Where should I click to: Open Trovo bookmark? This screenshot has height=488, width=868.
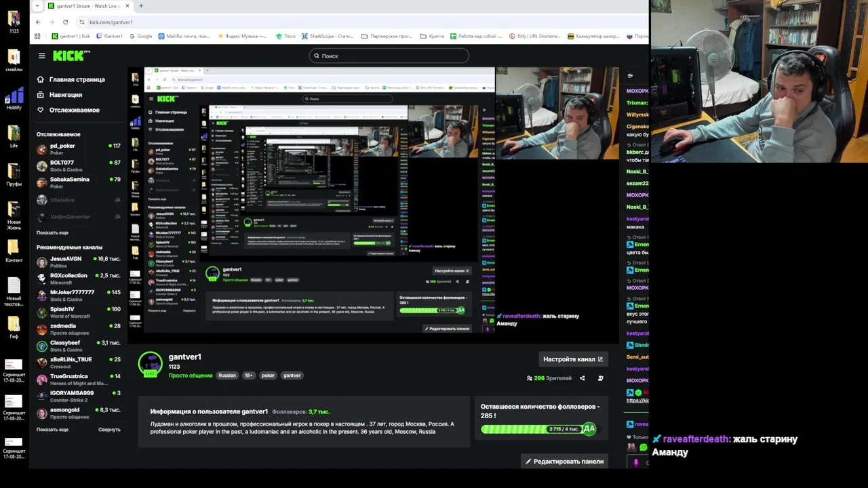[x=285, y=36]
